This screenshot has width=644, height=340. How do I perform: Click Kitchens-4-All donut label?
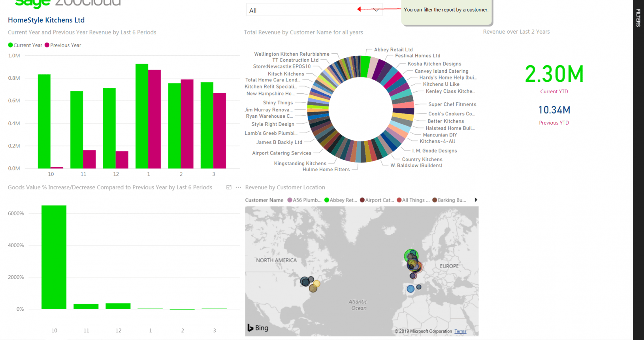pyautogui.click(x=437, y=141)
